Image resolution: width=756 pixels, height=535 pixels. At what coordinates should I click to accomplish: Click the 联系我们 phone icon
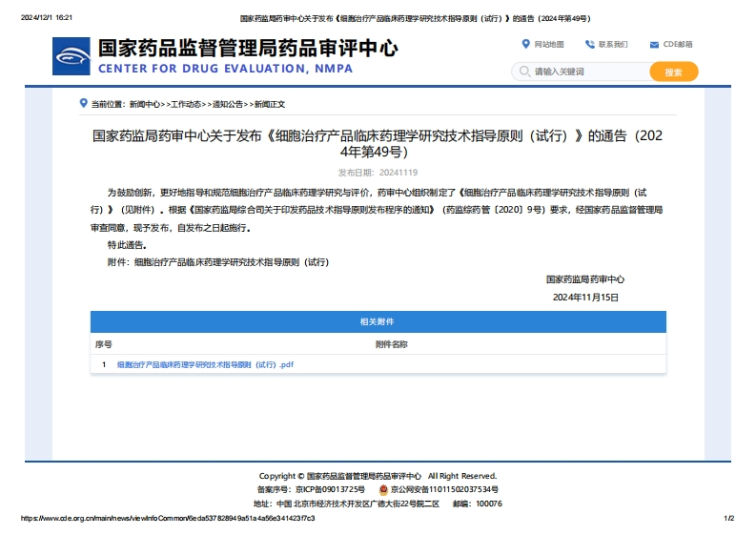click(589, 44)
